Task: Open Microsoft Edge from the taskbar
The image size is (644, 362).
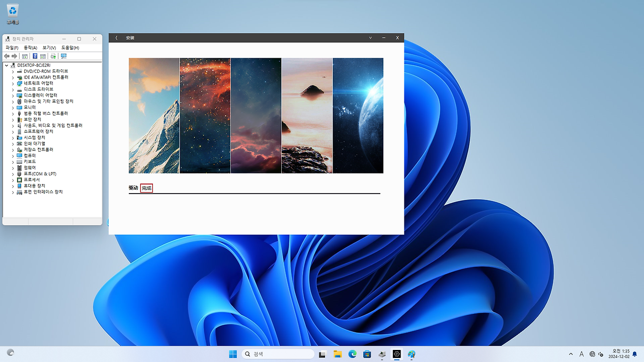Action: pyautogui.click(x=352, y=354)
